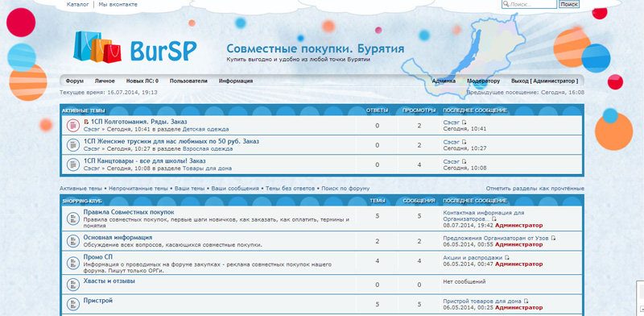Open topic 1СП Колготомания. Ряды. Заказ

pyautogui.click(x=138, y=122)
